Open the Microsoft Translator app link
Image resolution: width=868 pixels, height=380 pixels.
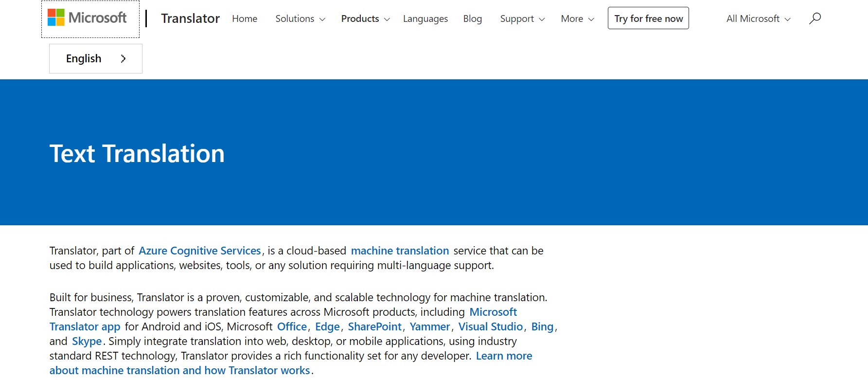pos(85,326)
